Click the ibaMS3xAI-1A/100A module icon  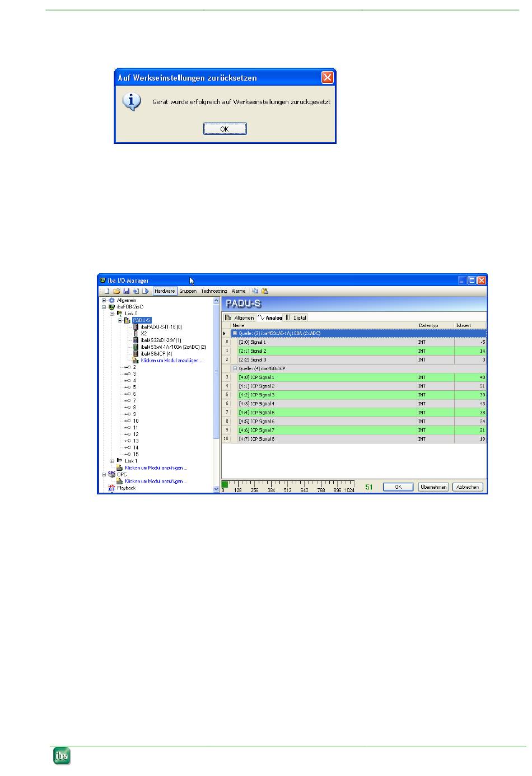(136, 347)
